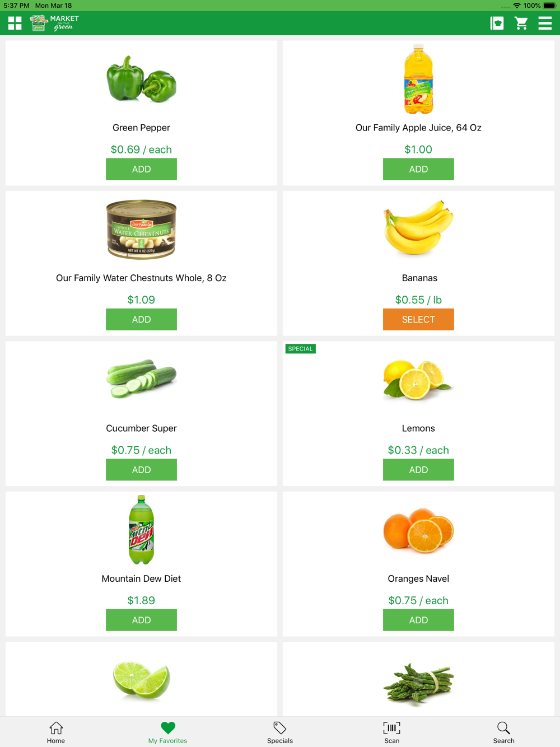
Task: Tap the SPECIAL badge on Lemons
Action: coord(301,349)
